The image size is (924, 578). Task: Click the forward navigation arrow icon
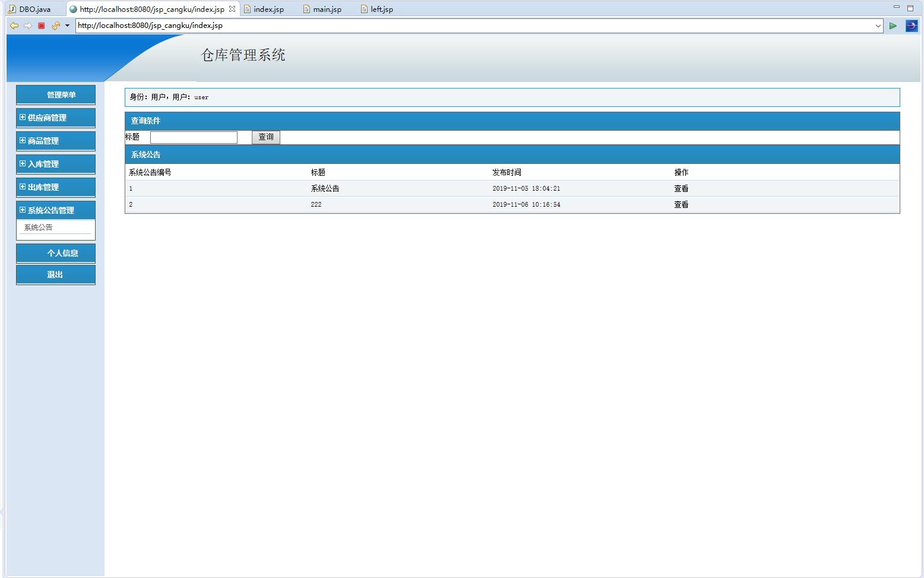[x=28, y=26]
